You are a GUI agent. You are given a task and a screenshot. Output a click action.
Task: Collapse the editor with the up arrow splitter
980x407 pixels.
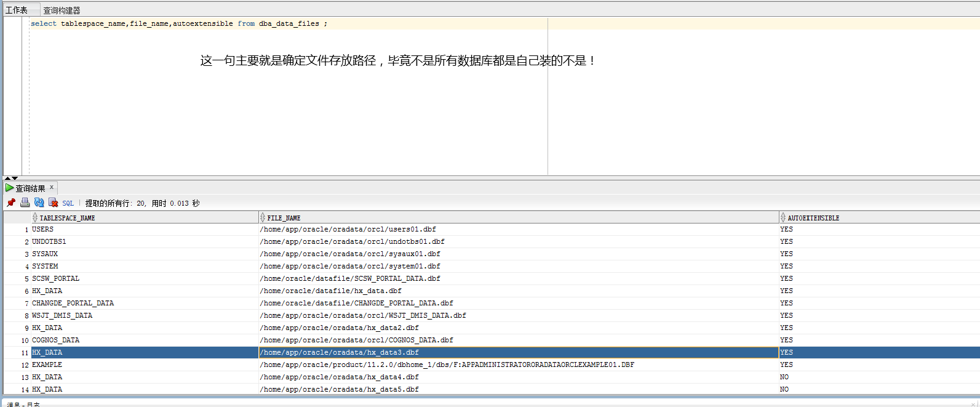tap(8, 178)
